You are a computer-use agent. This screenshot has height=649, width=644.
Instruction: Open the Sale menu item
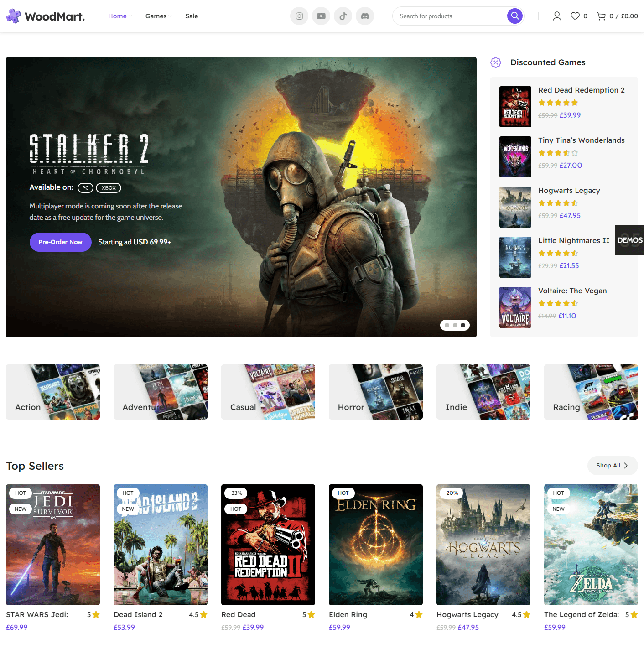pos(192,16)
